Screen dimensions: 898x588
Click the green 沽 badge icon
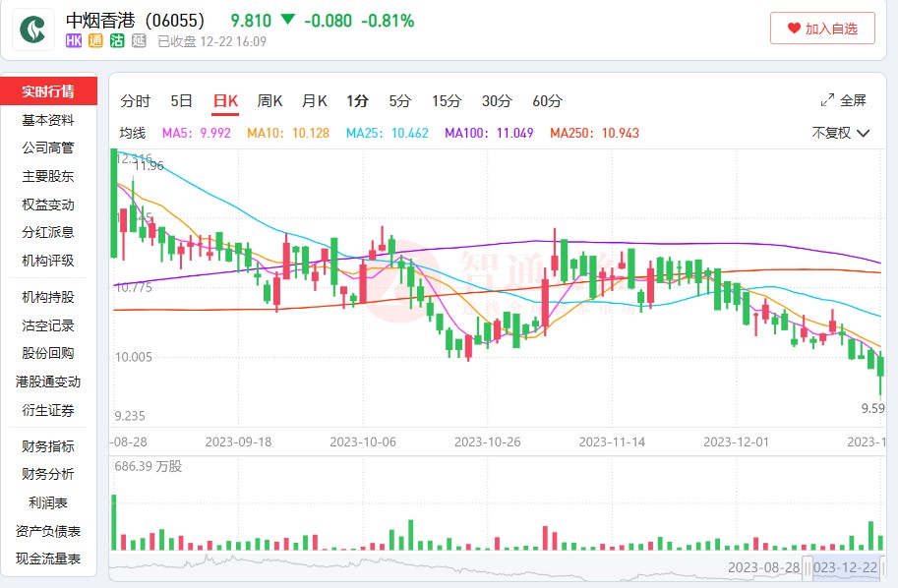pyautogui.click(x=117, y=41)
